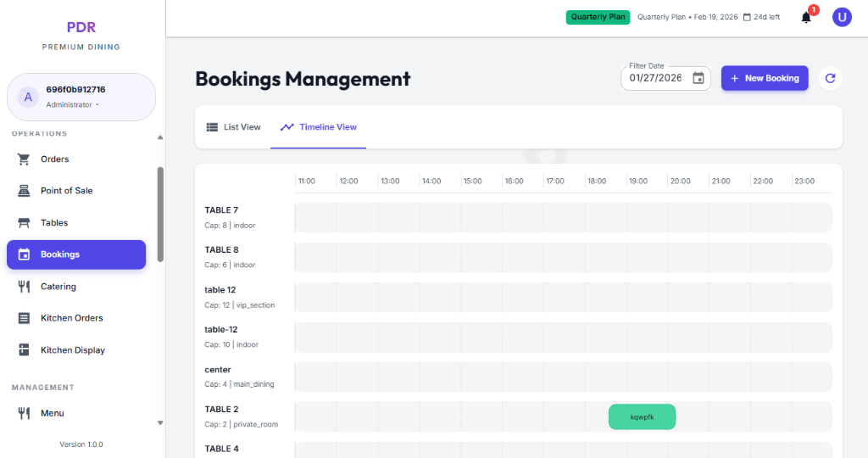Open the calendar date picker icon

698,78
